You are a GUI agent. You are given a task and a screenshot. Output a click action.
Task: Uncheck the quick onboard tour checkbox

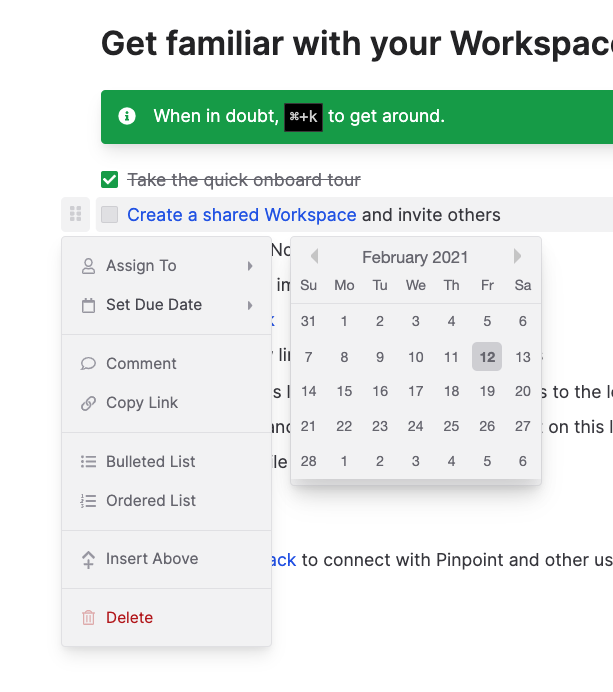pos(110,180)
